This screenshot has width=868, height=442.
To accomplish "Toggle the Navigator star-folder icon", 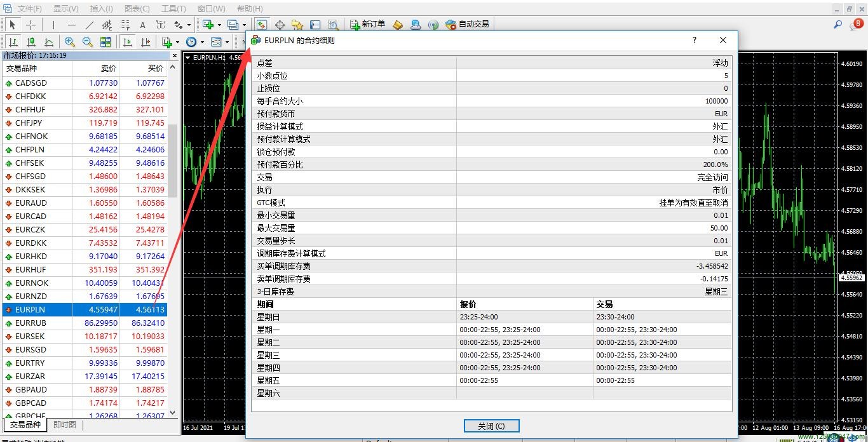I will click(x=297, y=25).
